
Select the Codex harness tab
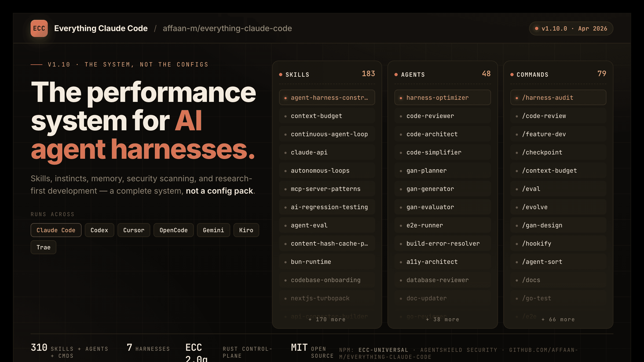99,230
